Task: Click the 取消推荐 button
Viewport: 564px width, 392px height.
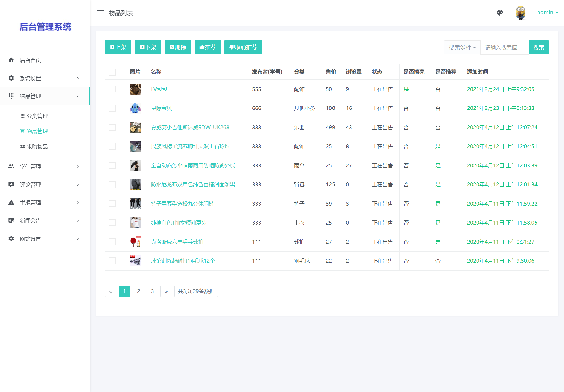Action: pos(243,47)
